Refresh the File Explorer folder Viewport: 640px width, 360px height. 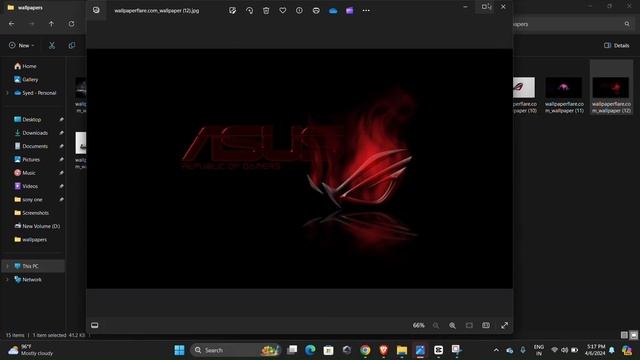[x=71, y=24]
